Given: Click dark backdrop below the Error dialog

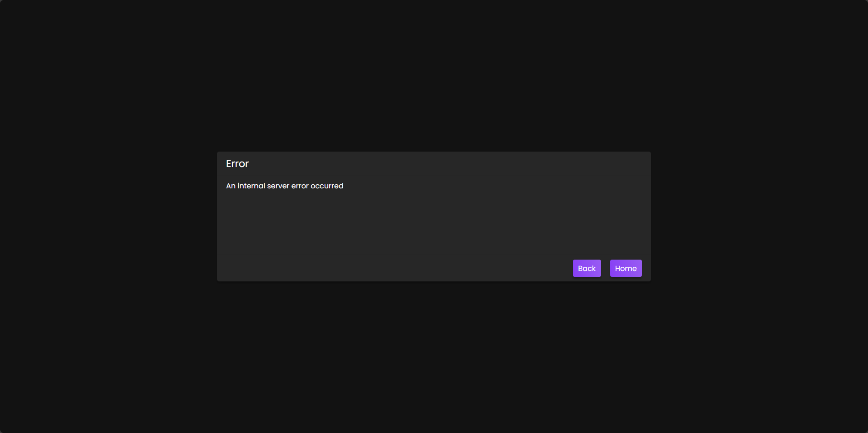Looking at the screenshot, I should pyautogui.click(x=434, y=357).
